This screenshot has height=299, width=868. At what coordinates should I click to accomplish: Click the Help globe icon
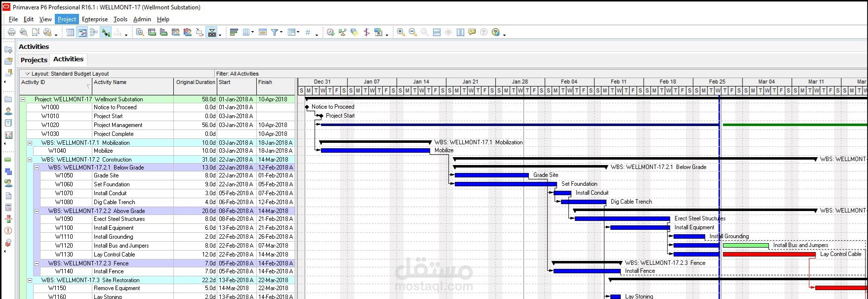(496, 32)
